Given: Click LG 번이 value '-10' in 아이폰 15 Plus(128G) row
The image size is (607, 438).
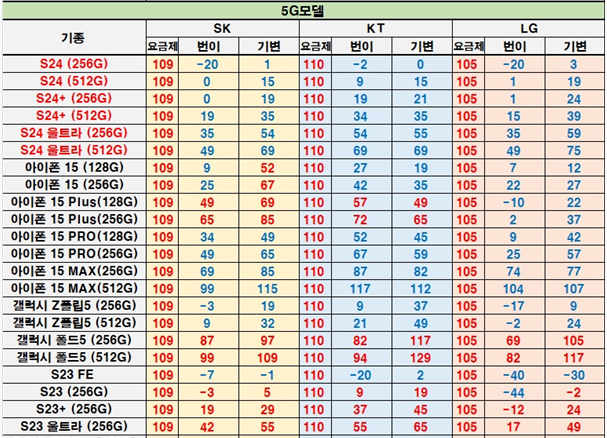Looking at the screenshot, I should coord(514,203).
